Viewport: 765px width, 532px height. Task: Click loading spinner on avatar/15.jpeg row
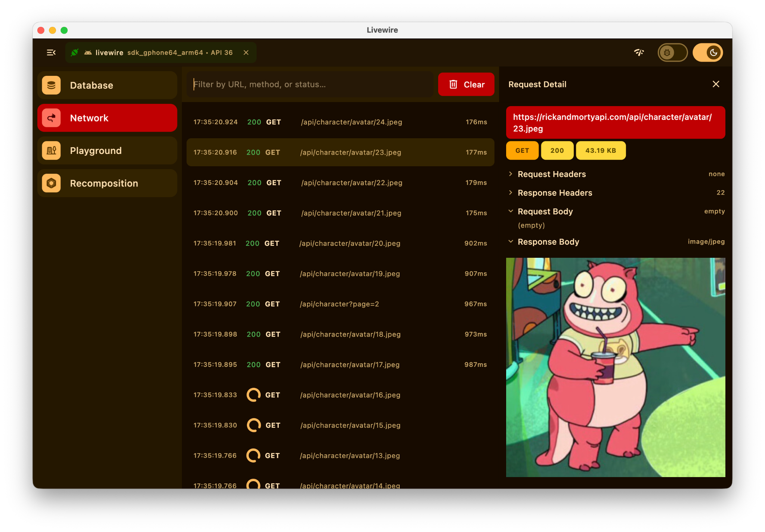[254, 425]
